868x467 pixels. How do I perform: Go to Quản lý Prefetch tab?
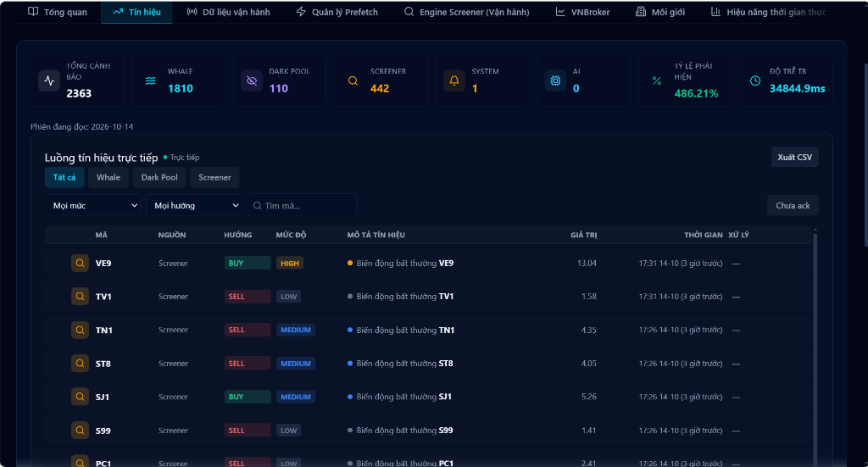tap(337, 12)
